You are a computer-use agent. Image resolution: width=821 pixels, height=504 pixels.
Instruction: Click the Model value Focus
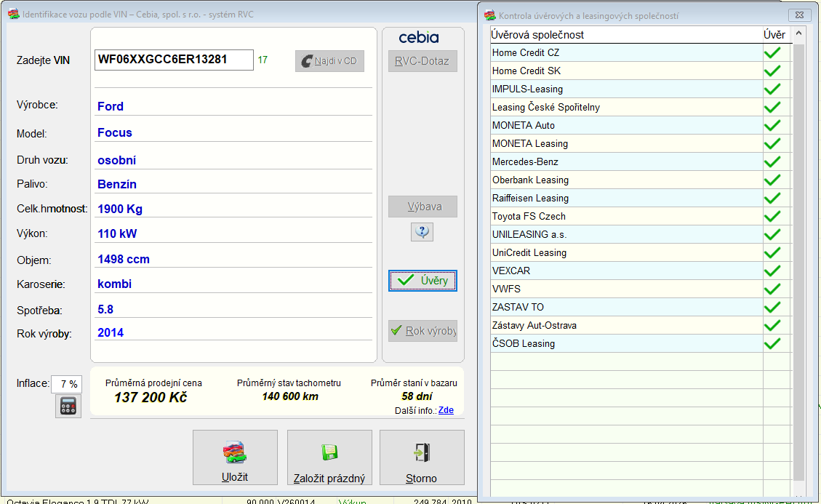(115, 132)
